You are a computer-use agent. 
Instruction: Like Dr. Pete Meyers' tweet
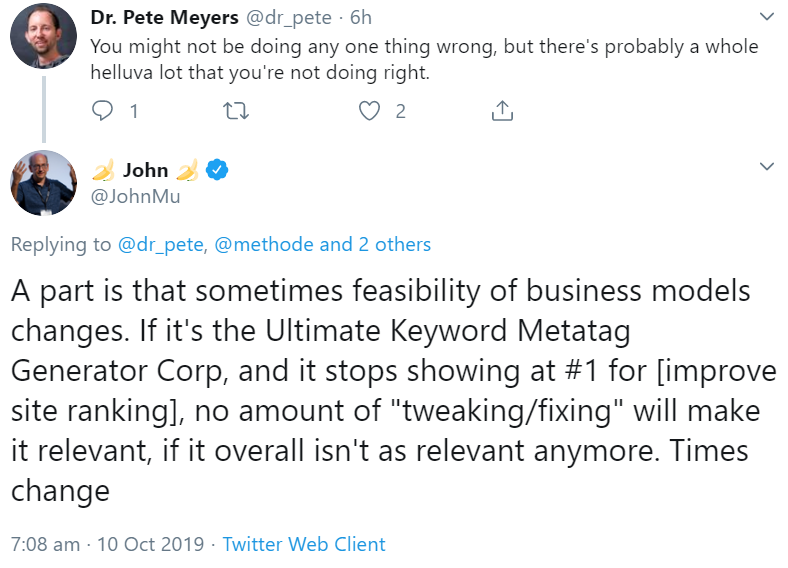[371, 111]
